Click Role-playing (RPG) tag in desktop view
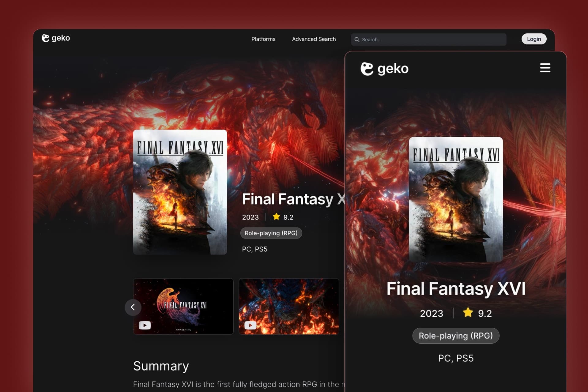Viewport: 588px width, 392px height. pyautogui.click(x=271, y=233)
